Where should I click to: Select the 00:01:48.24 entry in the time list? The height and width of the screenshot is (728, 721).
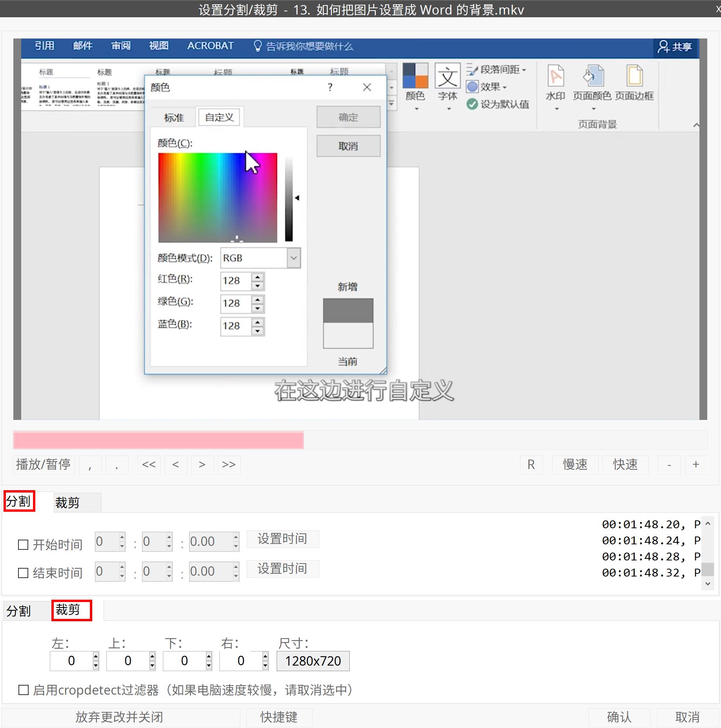(651, 540)
